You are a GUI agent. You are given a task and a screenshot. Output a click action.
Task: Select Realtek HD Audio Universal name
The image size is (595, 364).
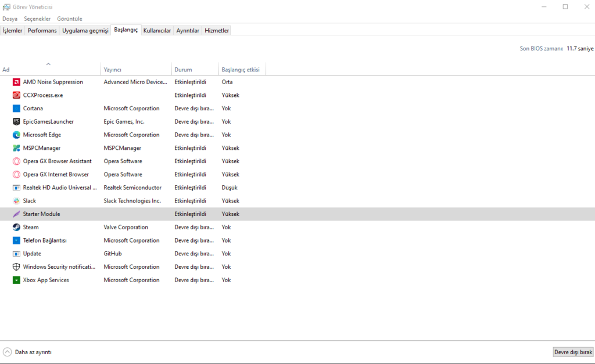pyautogui.click(x=60, y=188)
